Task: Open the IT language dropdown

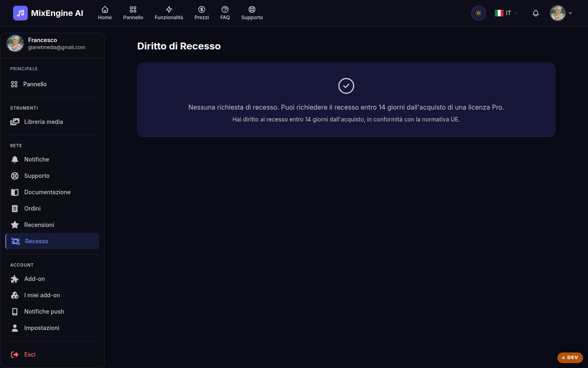Action: [x=506, y=13]
